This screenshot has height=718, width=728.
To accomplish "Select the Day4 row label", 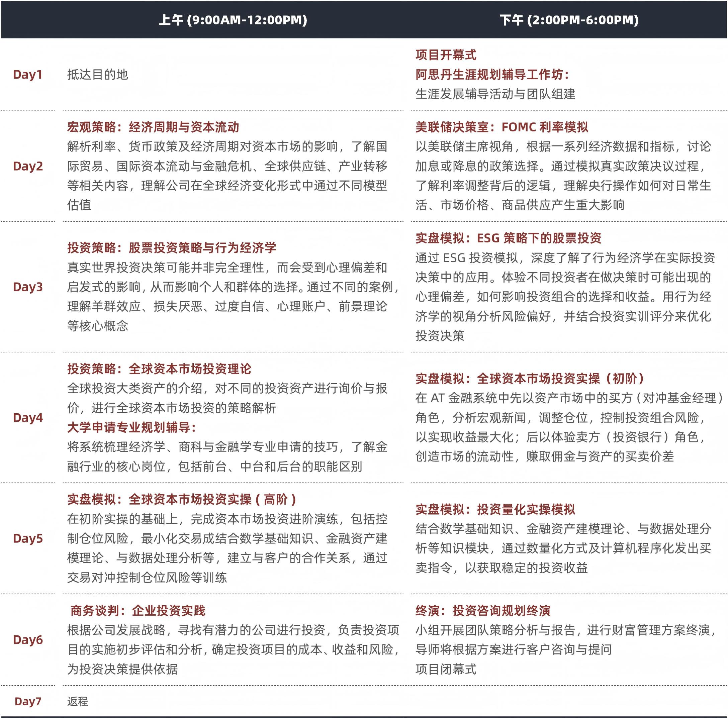I will pyautogui.click(x=27, y=418).
